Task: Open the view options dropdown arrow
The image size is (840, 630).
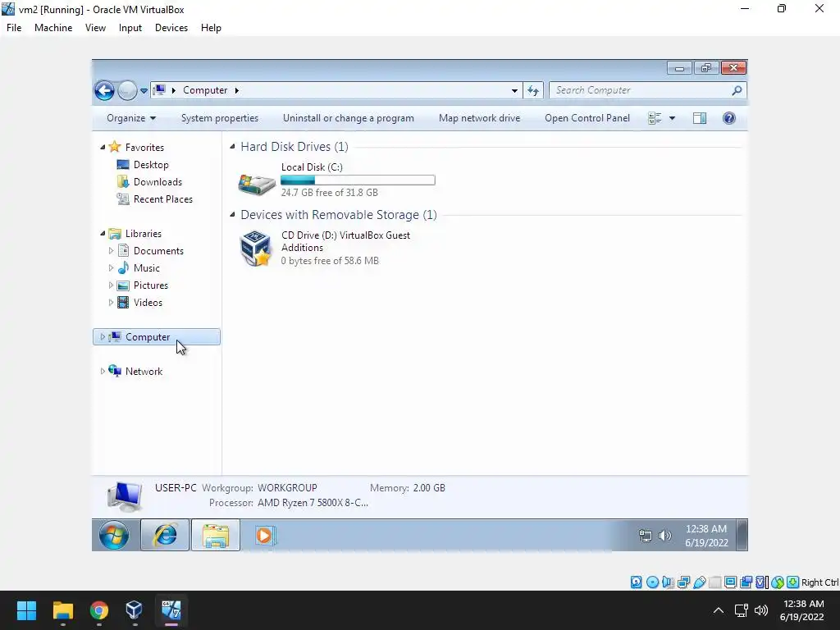Action: 672,118
